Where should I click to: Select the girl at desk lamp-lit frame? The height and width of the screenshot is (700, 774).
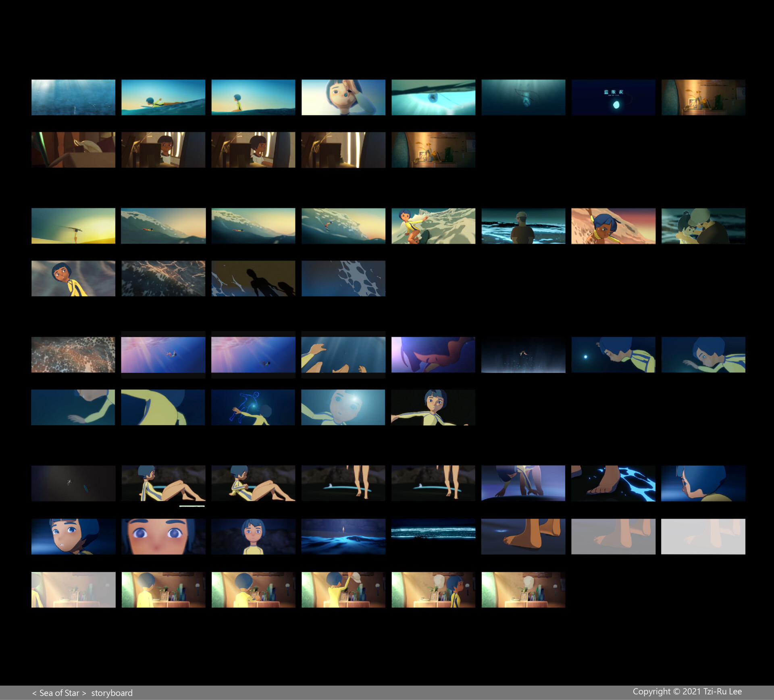click(x=163, y=150)
